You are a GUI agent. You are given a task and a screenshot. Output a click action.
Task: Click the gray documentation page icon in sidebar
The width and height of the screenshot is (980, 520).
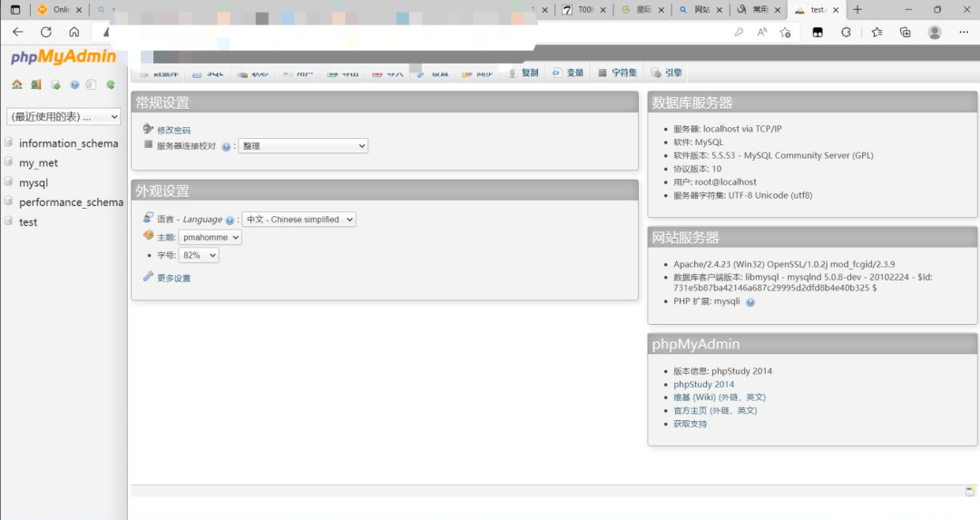pos(92,84)
